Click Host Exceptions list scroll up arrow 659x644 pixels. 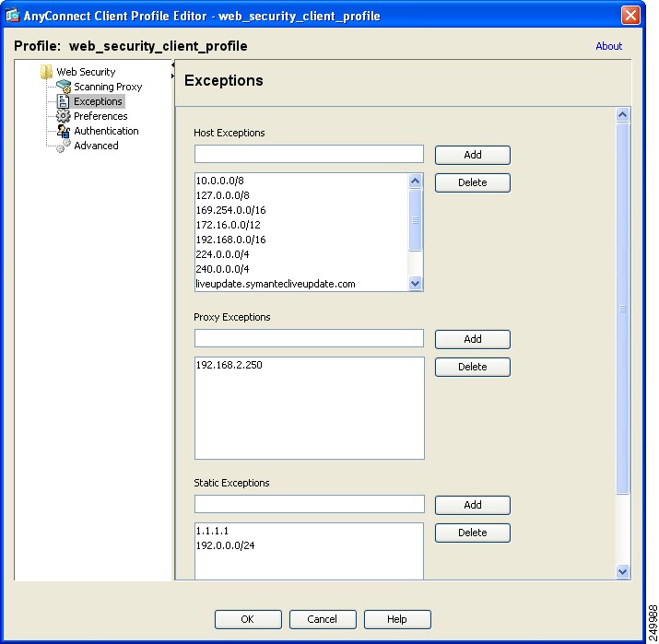tap(416, 181)
